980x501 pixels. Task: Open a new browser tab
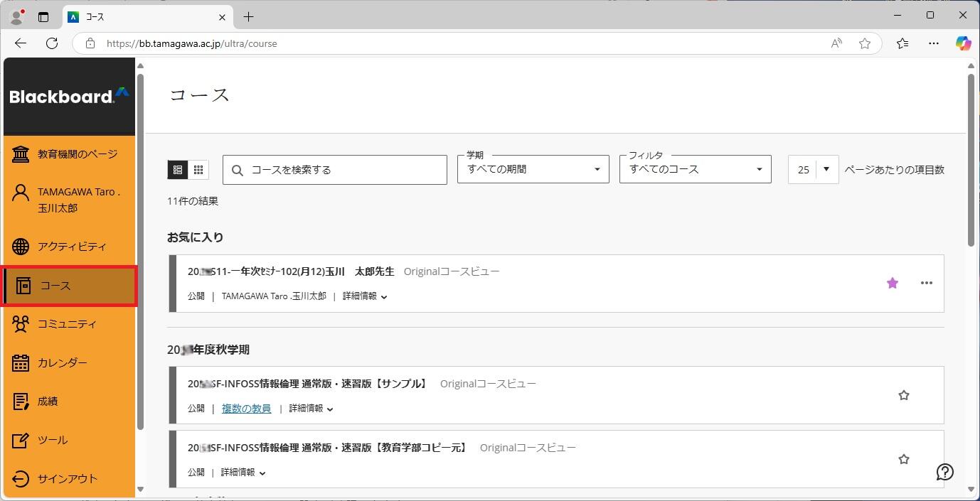tap(248, 17)
